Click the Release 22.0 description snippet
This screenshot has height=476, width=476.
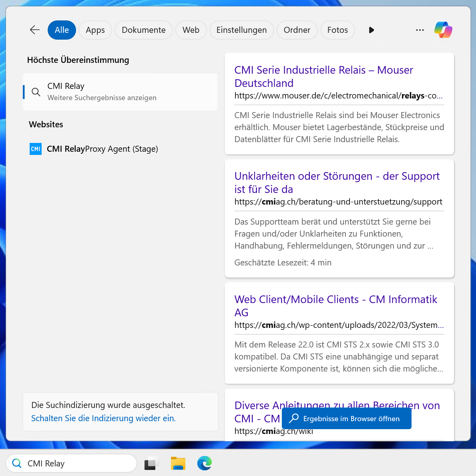point(339,357)
